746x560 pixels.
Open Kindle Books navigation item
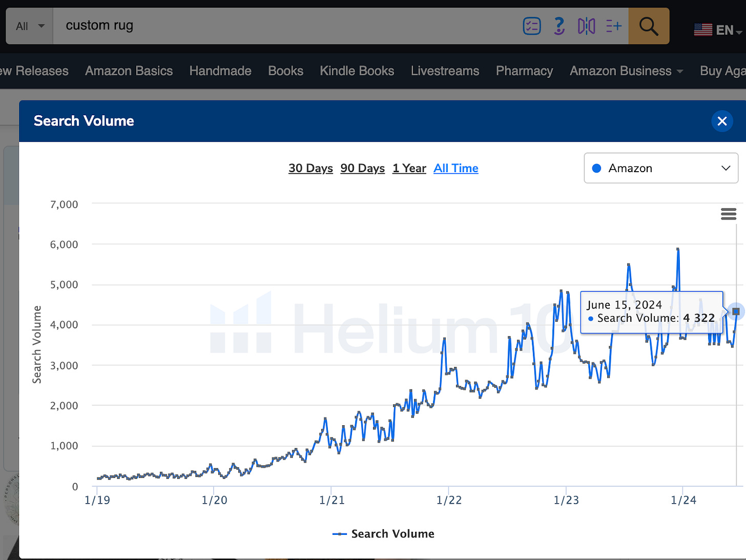(357, 71)
